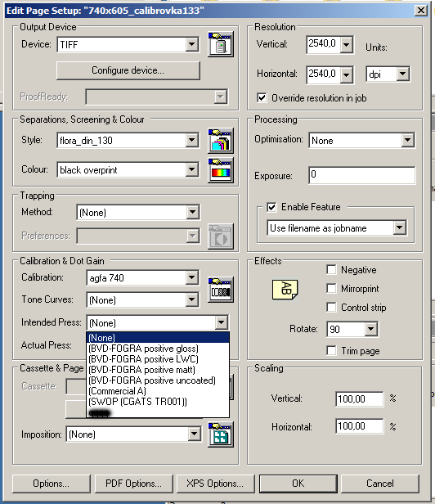Enable the Mirrorprint checkbox
Image resolution: width=435 pixels, height=504 pixels.
331,288
